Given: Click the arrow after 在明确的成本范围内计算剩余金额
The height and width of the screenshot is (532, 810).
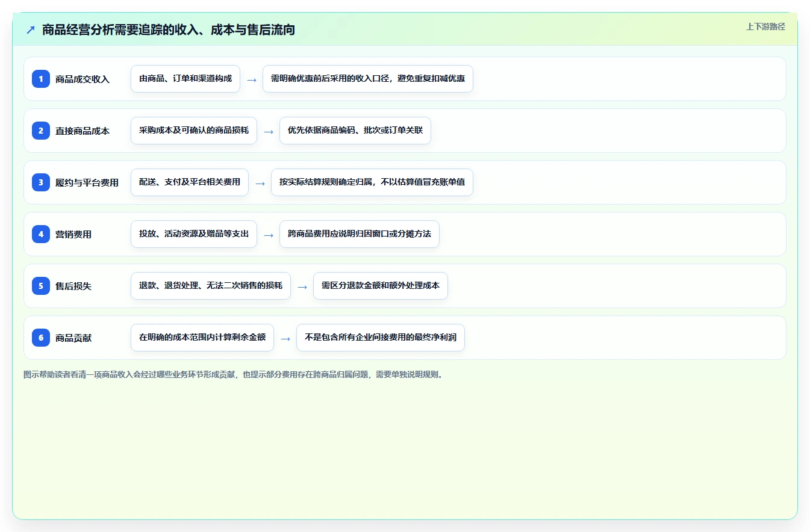Looking at the screenshot, I should click(x=285, y=338).
